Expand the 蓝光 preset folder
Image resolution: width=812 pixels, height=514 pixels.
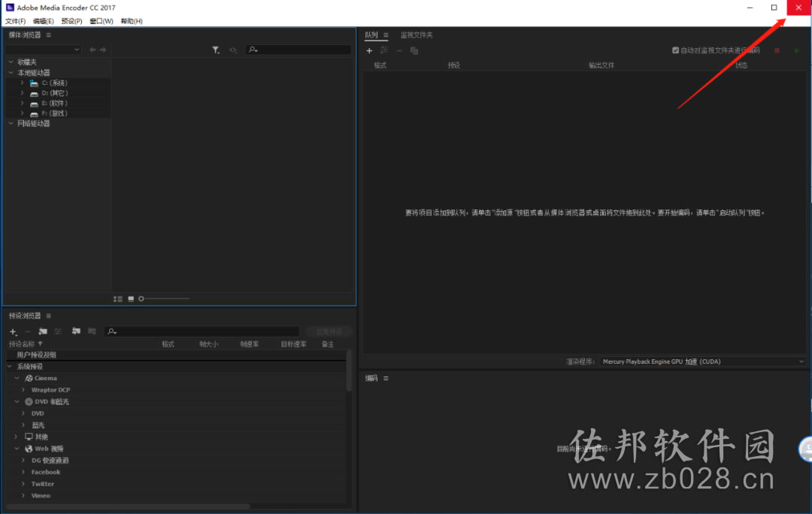tap(23, 425)
